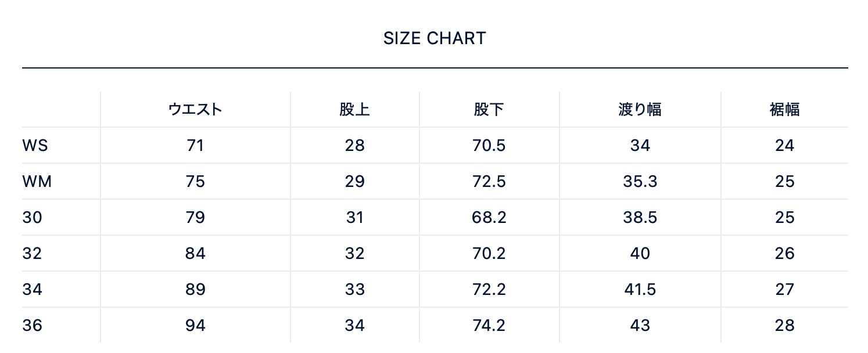The height and width of the screenshot is (353, 868).
Task: Click the SIZE CHART heading
Action: [434, 38]
